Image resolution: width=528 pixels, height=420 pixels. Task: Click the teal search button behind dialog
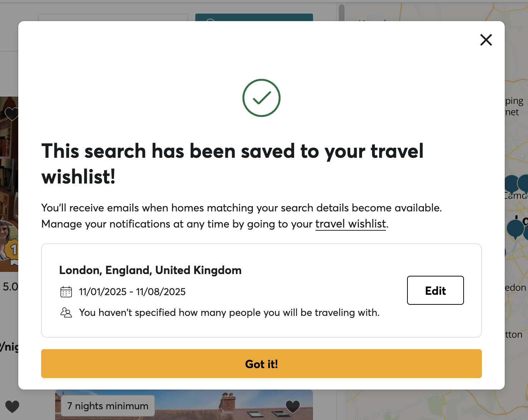coord(254,17)
